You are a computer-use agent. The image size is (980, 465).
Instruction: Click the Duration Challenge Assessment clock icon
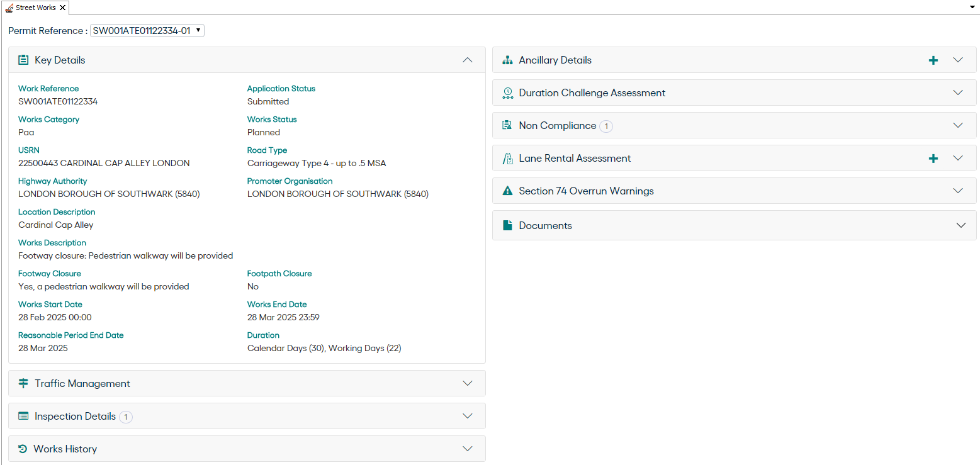point(507,93)
